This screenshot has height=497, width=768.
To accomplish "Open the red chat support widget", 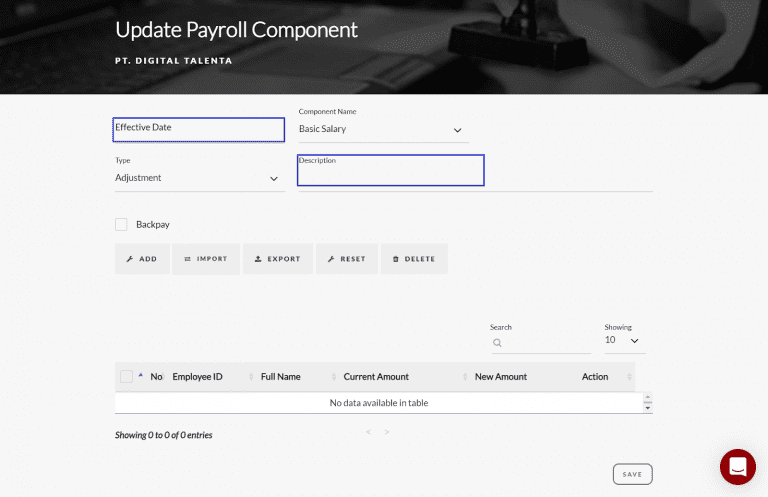I will (737, 467).
